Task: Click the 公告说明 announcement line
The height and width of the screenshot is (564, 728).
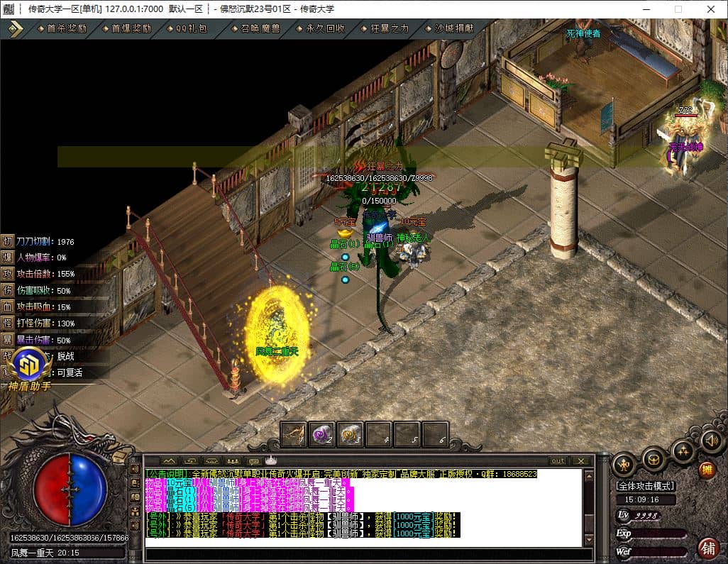Action: [x=341, y=474]
